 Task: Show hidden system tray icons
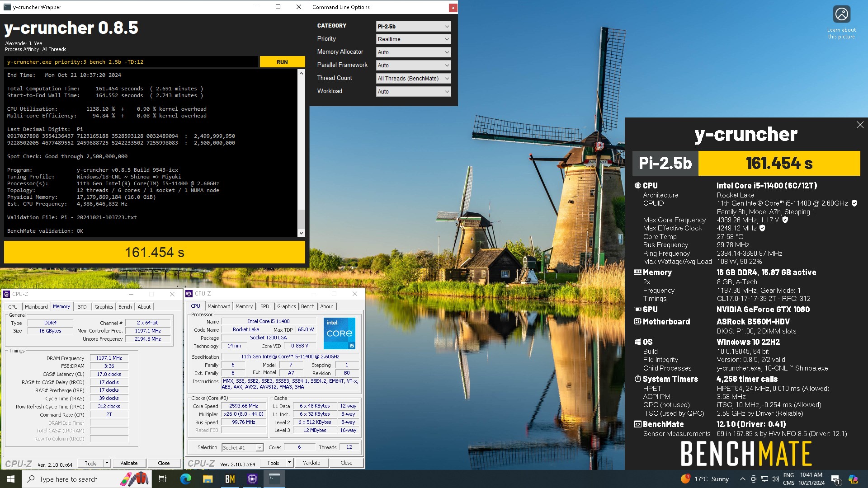(x=742, y=479)
